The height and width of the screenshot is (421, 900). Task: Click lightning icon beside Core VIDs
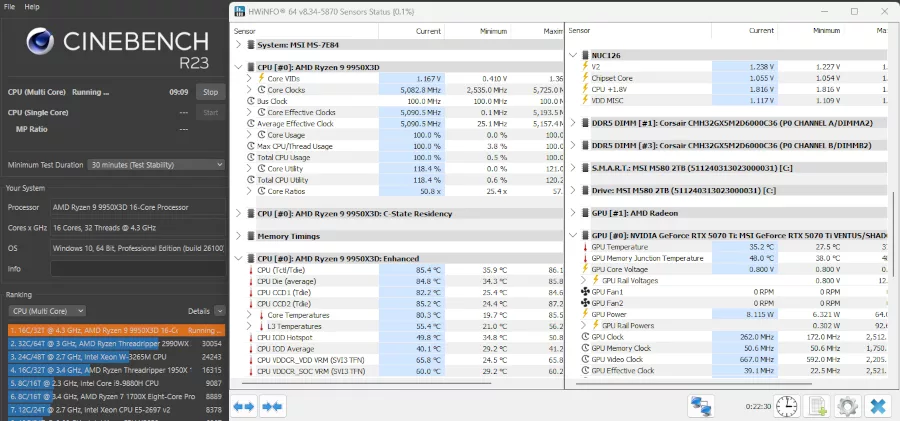[x=261, y=78]
